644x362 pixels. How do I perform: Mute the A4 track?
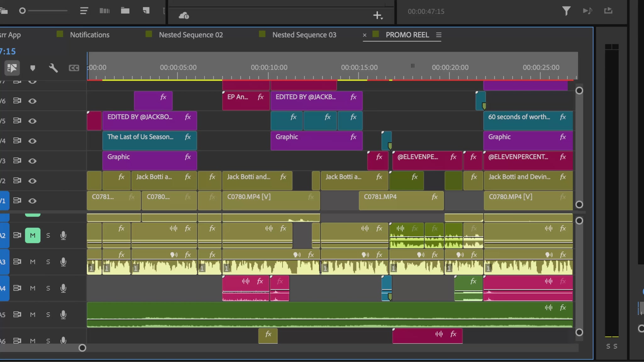point(33,288)
